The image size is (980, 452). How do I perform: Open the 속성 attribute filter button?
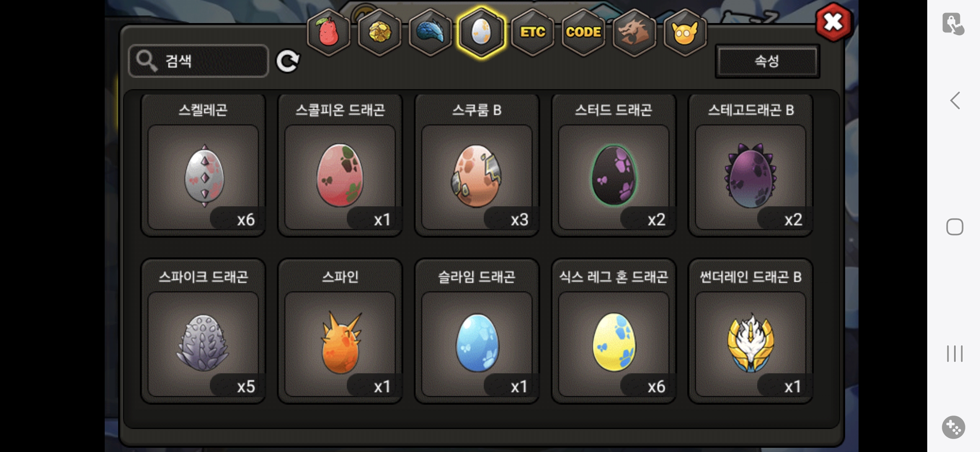(767, 62)
